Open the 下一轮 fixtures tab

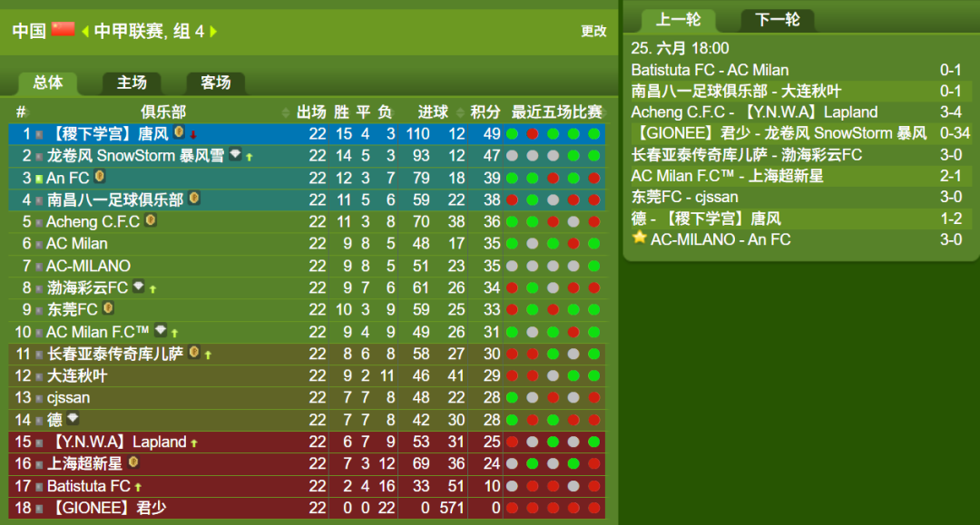[778, 19]
